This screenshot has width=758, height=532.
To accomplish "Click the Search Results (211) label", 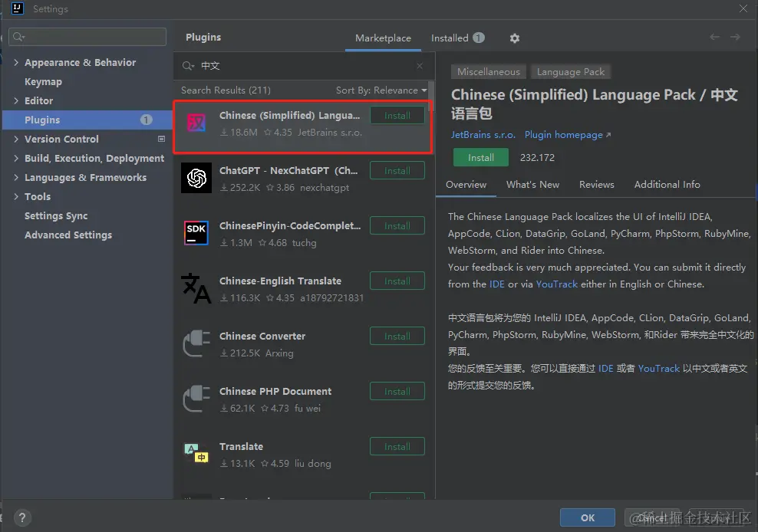I will pyautogui.click(x=226, y=90).
